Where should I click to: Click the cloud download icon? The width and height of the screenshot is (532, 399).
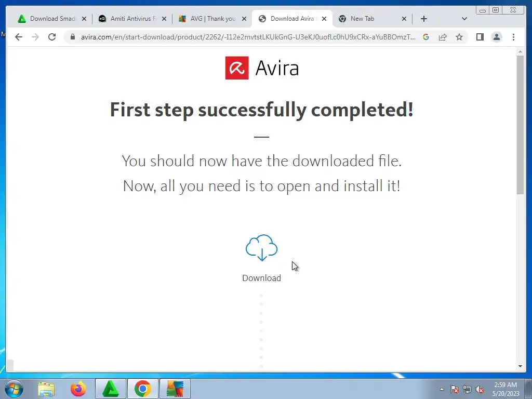point(262,248)
